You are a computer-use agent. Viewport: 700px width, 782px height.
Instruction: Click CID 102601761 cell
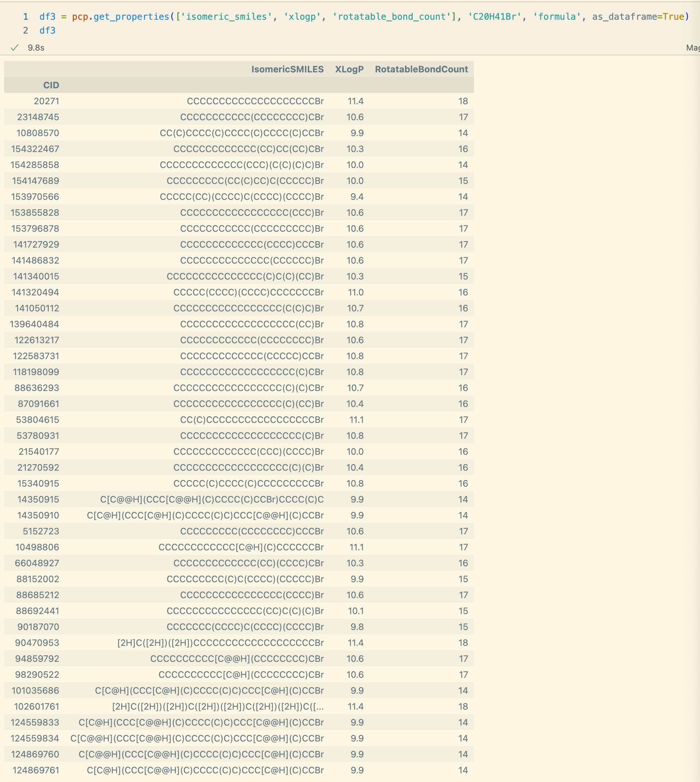37,707
